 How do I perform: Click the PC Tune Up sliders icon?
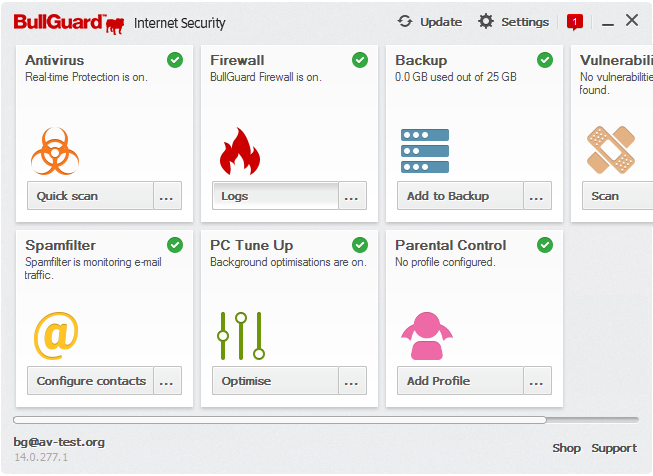pyautogui.click(x=241, y=335)
